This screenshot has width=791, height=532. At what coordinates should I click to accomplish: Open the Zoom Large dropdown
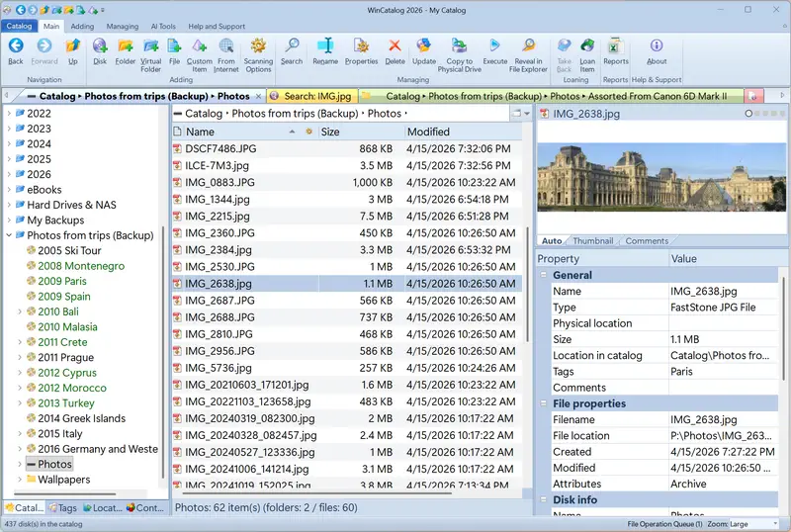775,524
